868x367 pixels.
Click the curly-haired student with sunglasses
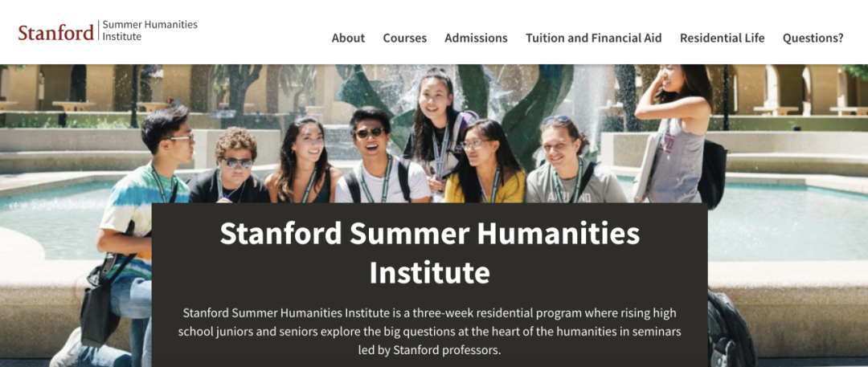231,165
